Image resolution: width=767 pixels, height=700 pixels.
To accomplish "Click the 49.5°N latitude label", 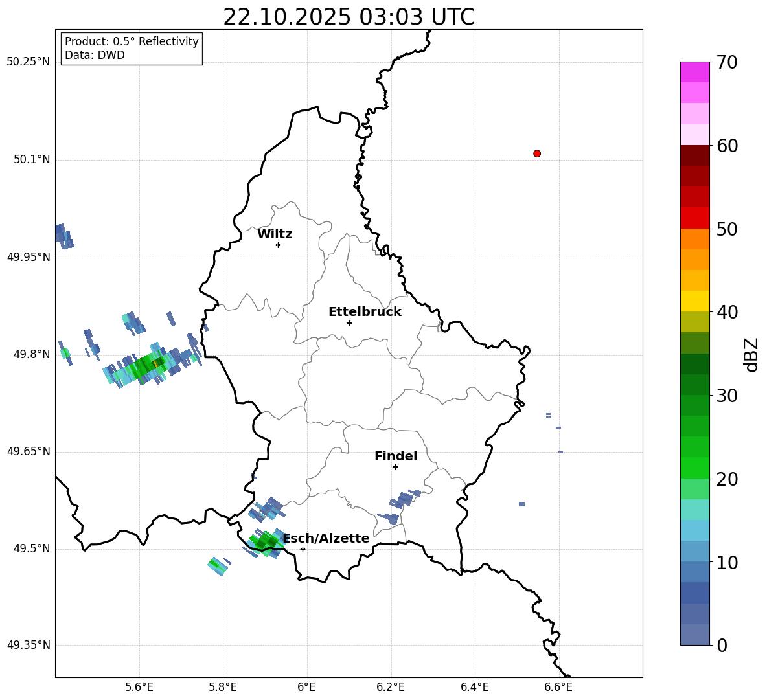I will click(x=32, y=549).
